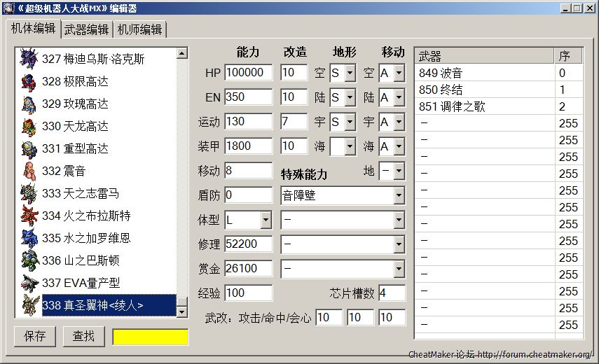599x364 pixels.
Task: Click the sprite icon beside 328 极限高达
Action: pyautogui.click(x=29, y=81)
